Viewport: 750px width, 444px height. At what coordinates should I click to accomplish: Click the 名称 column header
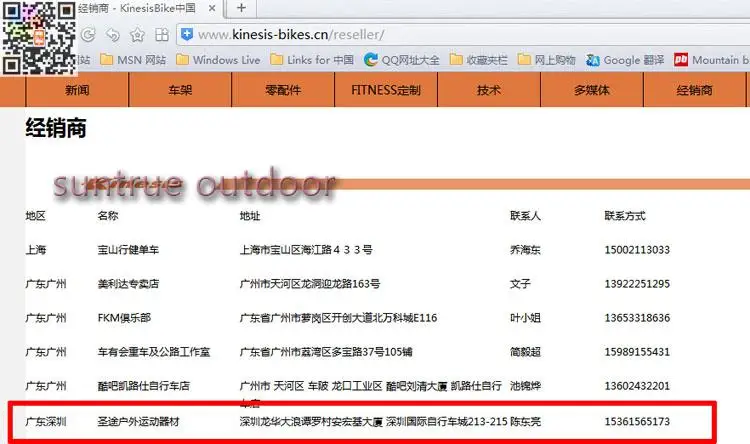click(x=108, y=216)
